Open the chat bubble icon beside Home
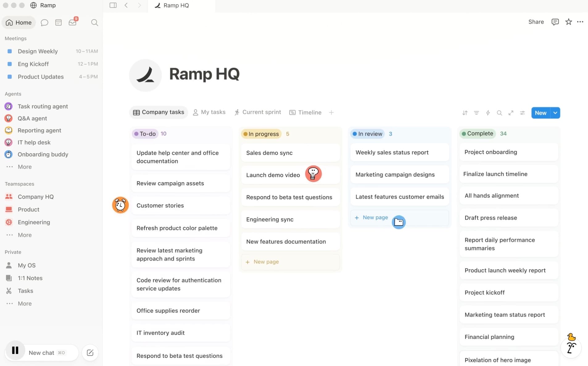Screen dimensions: 588x366 [44, 23]
